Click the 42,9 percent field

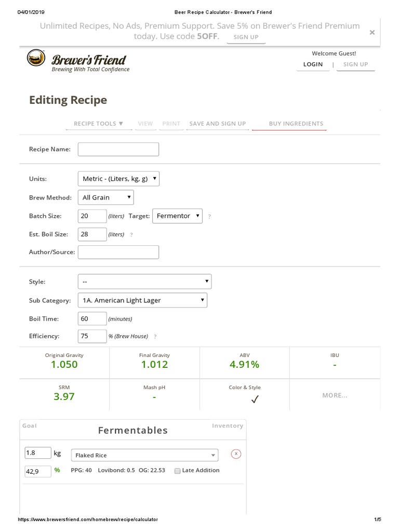[38, 471]
